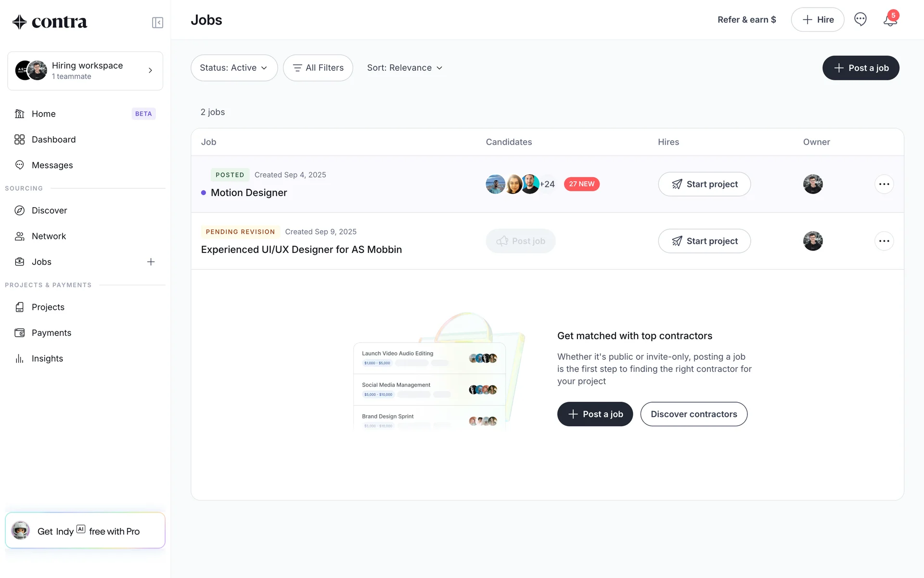924x578 pixels.
Task: Open the notifications bell
Action: click(890, 20)
